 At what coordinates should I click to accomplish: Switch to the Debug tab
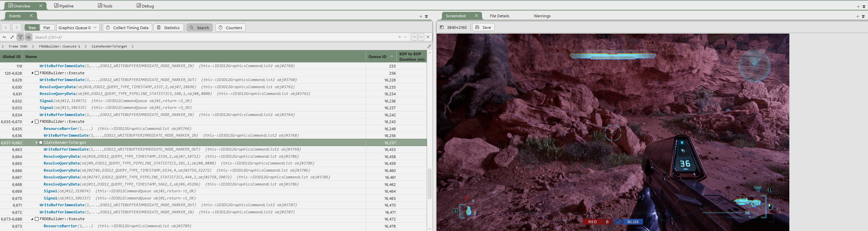pyautogui.click(x=145, y=6)
